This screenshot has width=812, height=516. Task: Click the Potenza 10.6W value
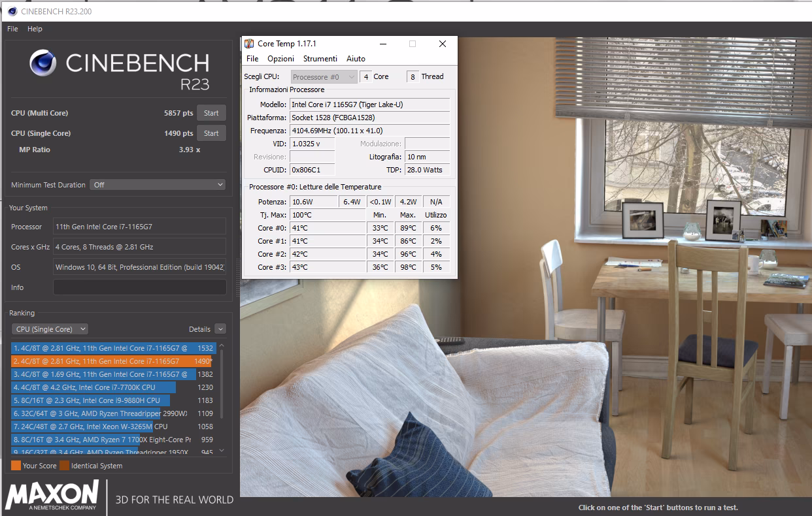point(314,202)
